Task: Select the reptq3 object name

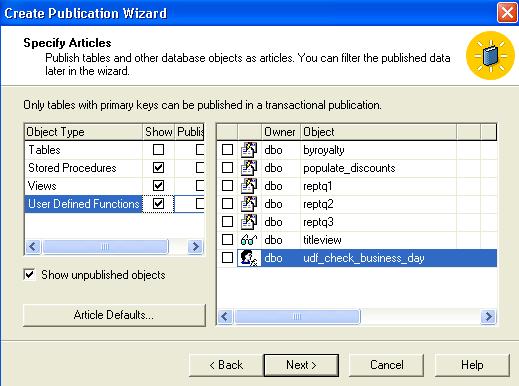Action: click(318, 222)
